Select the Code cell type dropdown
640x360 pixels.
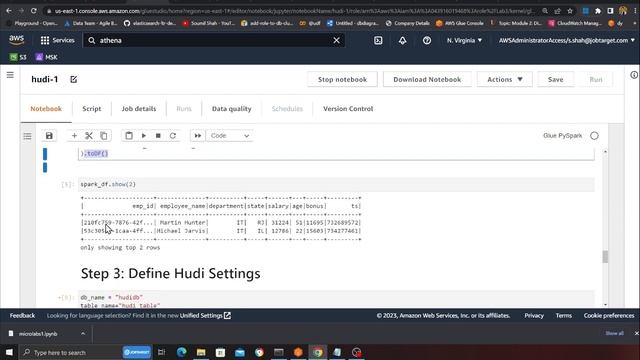[x=229, y=136]
